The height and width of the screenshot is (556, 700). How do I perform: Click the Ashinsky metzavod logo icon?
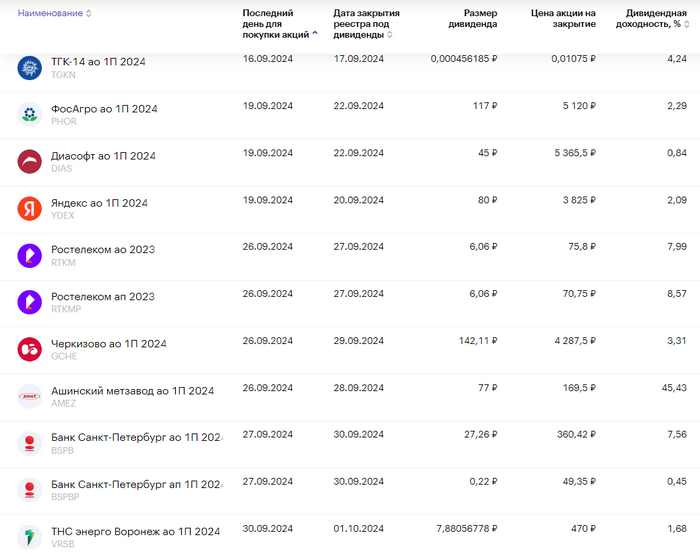coord(29,396)
